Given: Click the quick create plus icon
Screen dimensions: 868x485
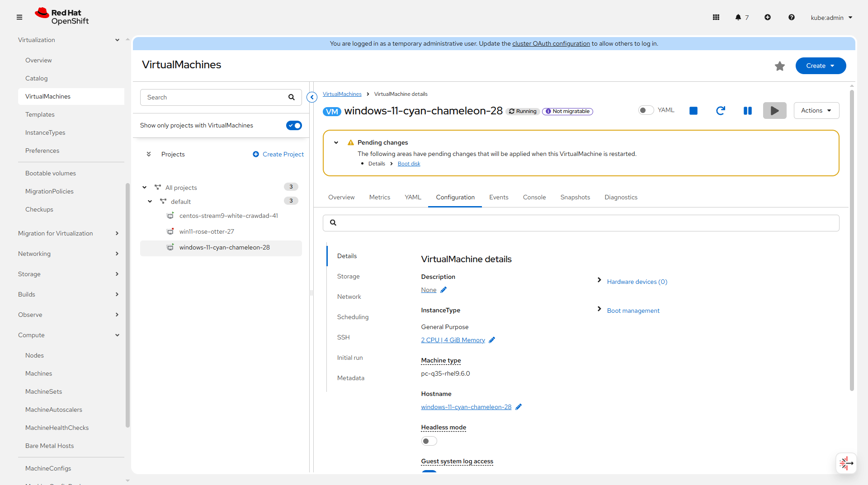Looking at the screenshot, I should 768,17.
